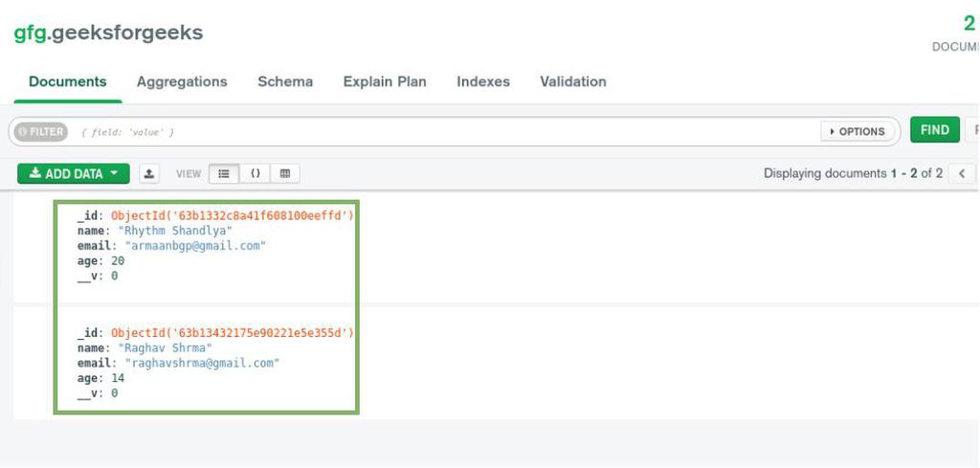Image resolution: width=980 pixels, height=468 pixels.
Task: Select the raghavshrma@gmail.com email value
Action: coord(203,363)
